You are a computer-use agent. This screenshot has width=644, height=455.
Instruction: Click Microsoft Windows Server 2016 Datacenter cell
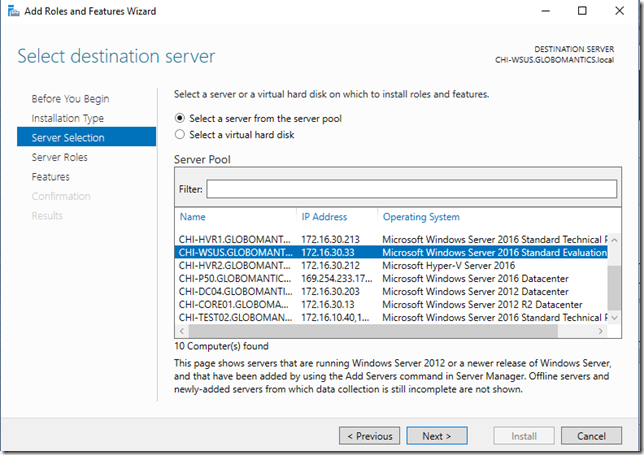[475, 278]
